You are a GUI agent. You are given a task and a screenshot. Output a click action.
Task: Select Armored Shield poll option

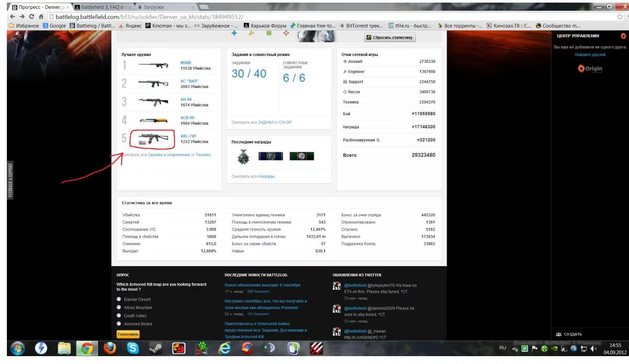tap(119, 324)
